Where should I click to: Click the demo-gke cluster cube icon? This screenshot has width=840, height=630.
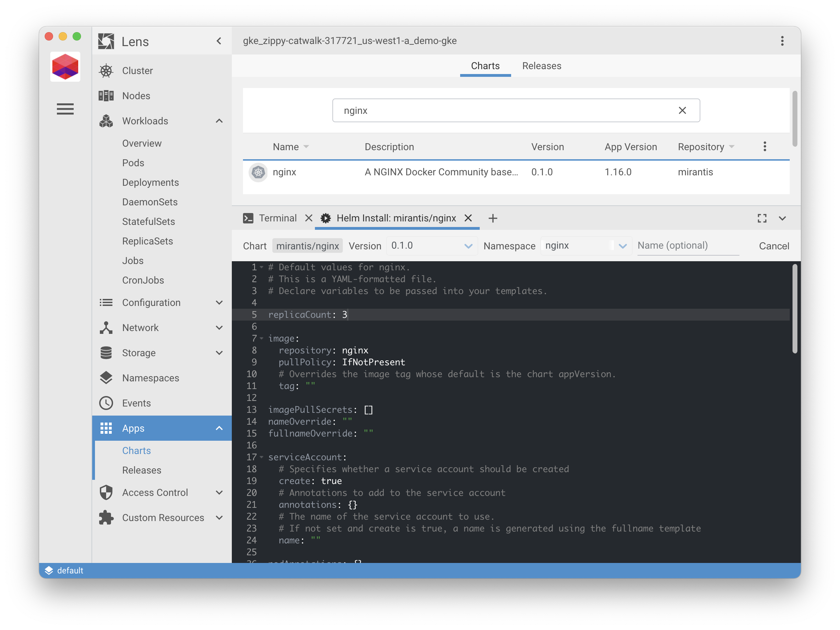pos(65,67)
